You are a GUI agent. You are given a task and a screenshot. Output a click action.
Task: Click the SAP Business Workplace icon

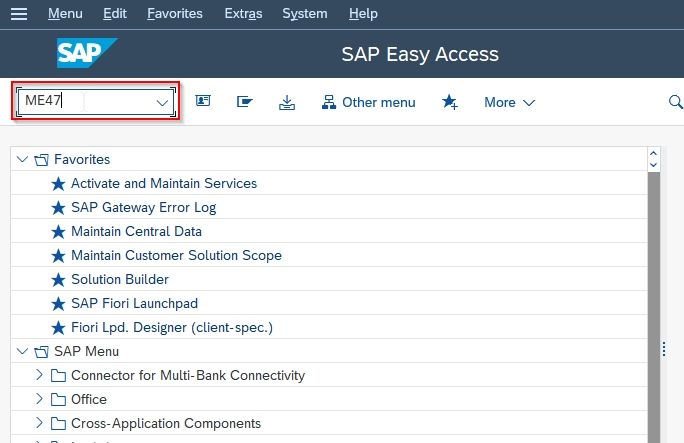pyautogui.click(x=245, y=102)
